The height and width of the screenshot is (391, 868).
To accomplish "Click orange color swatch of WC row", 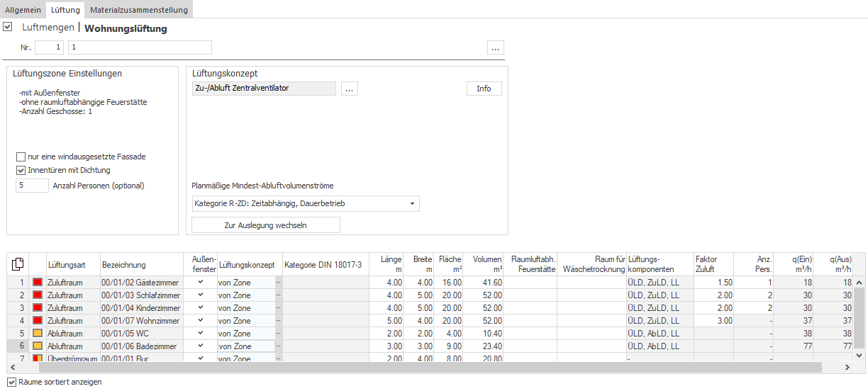I will point(38,333).
